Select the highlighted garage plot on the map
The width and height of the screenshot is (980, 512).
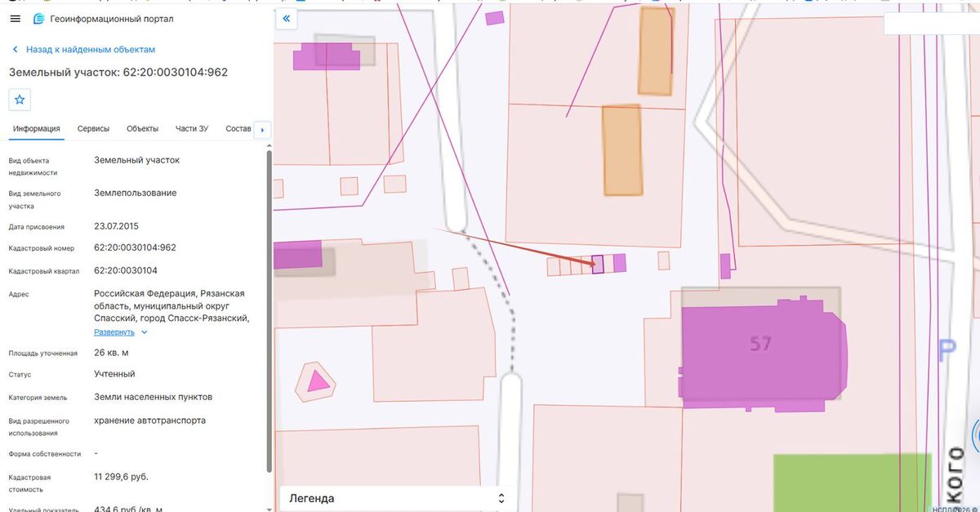pyautogui.click(x=597, y=265)
